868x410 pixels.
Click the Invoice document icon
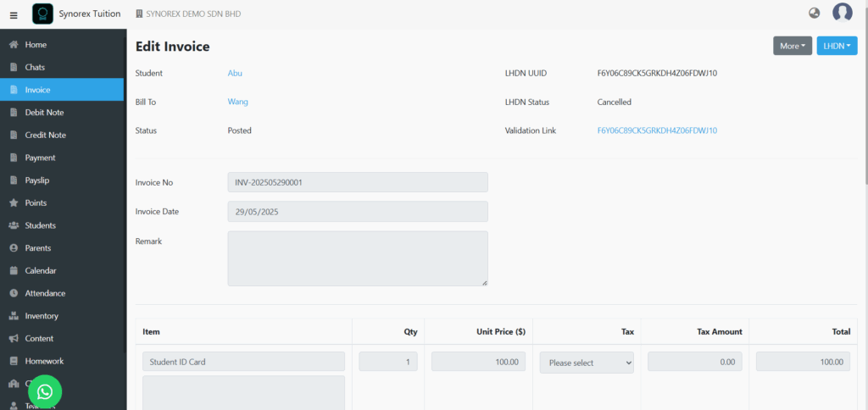tap(14, 90)
